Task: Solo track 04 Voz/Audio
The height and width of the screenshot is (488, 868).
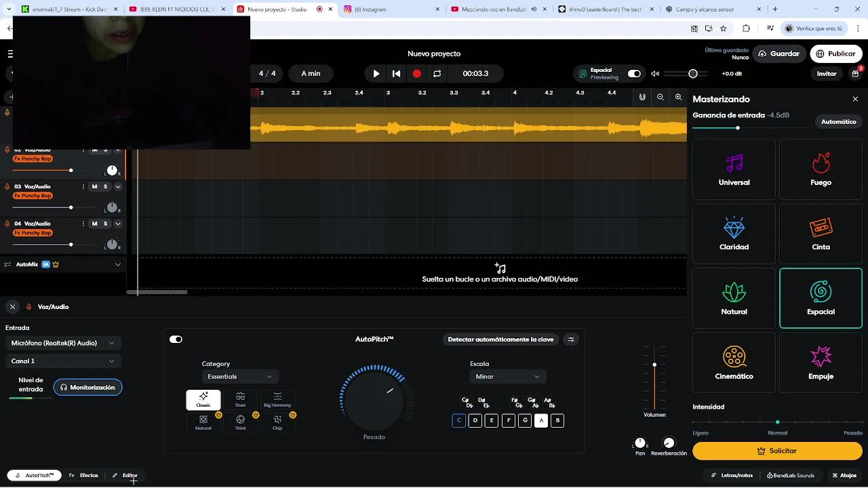Action: tap(106, 224)
